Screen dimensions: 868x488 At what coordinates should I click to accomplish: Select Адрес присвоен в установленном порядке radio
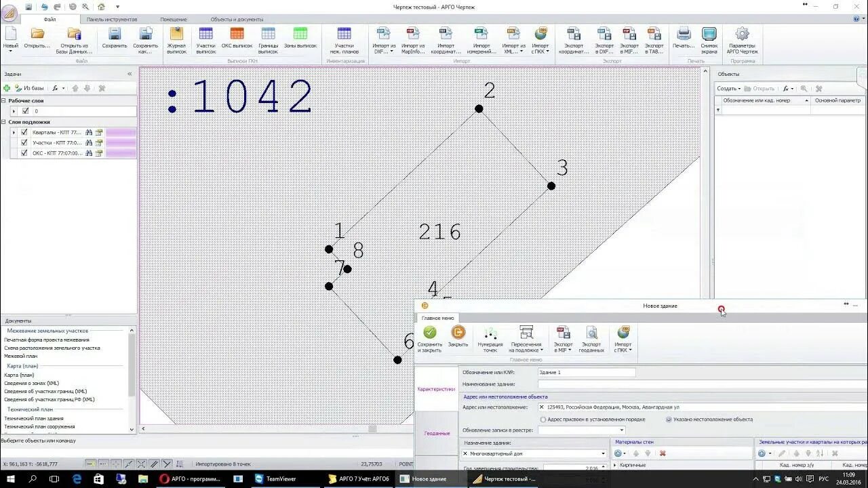click(x=543, y=420)
